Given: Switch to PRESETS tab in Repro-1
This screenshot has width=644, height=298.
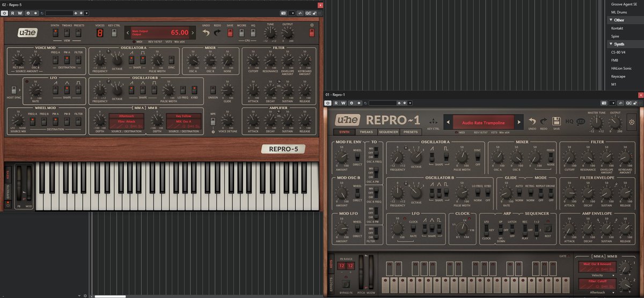Looking at the screenshot, I should coord(411,132).
